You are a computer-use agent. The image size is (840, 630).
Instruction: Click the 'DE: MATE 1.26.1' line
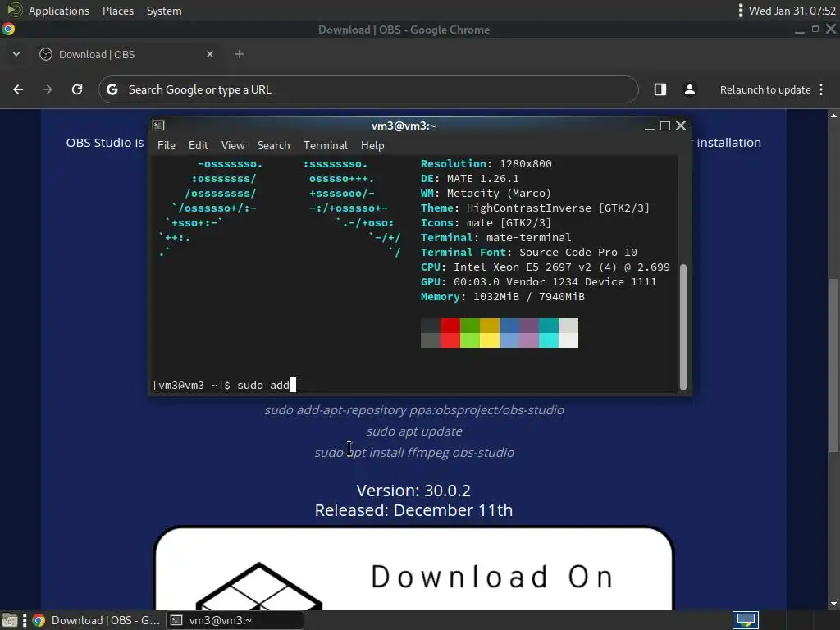pos(470,178)
